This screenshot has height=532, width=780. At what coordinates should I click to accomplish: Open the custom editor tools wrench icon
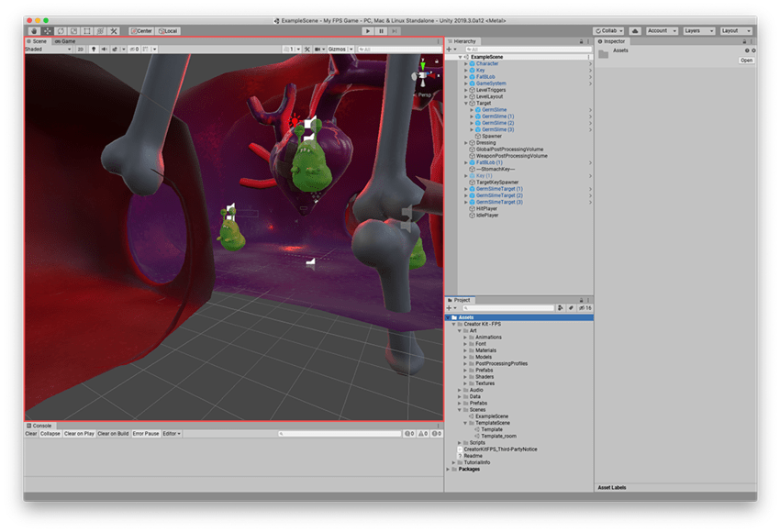pyautogui.click(x=114, y=30)
